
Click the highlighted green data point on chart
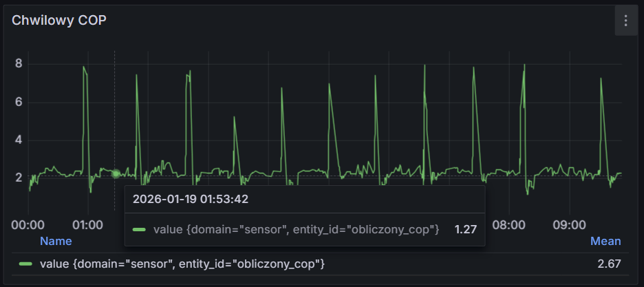click(116, 173)
